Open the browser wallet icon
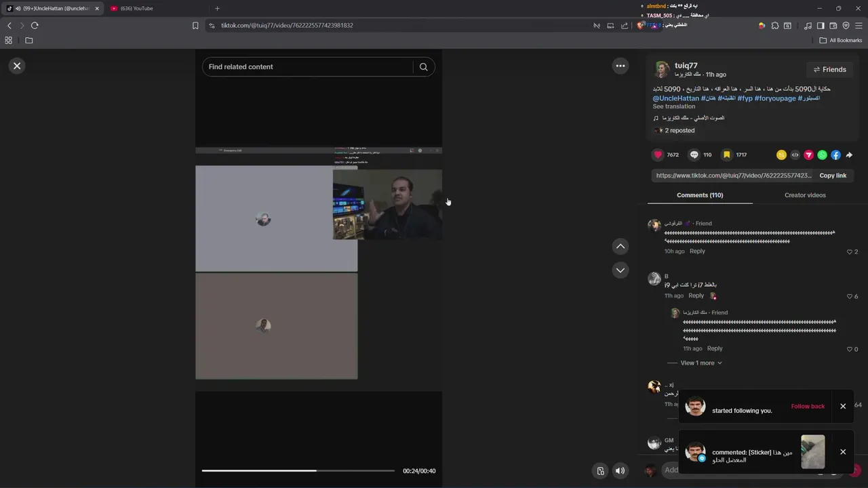This screenshot has width=868, height=488. [x=833, y=25]
